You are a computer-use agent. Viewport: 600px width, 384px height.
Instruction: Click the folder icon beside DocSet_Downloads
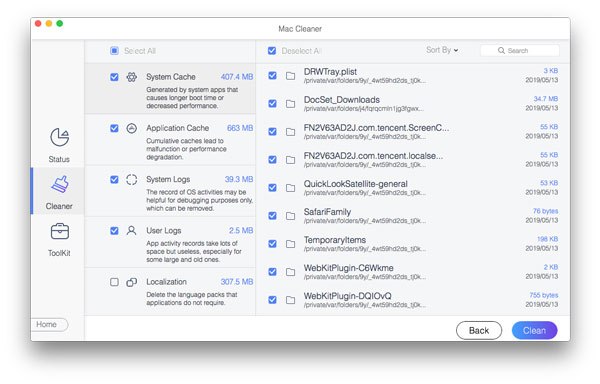pos(291,104)
